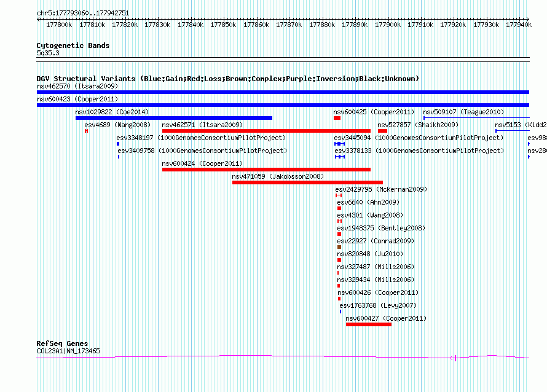Click the nsv462570 (Itsara2009) blue gain bar
This screenshot has width=547, height=392.
[283, 92]
